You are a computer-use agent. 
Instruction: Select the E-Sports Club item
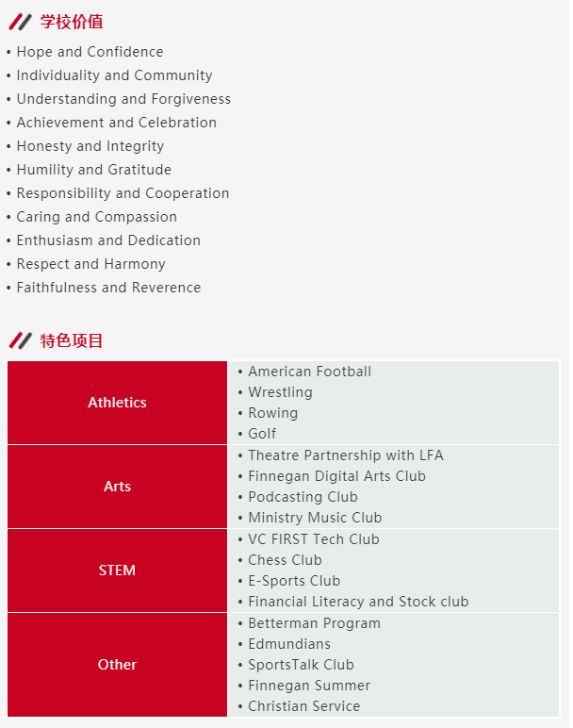(x=294, y=581)
